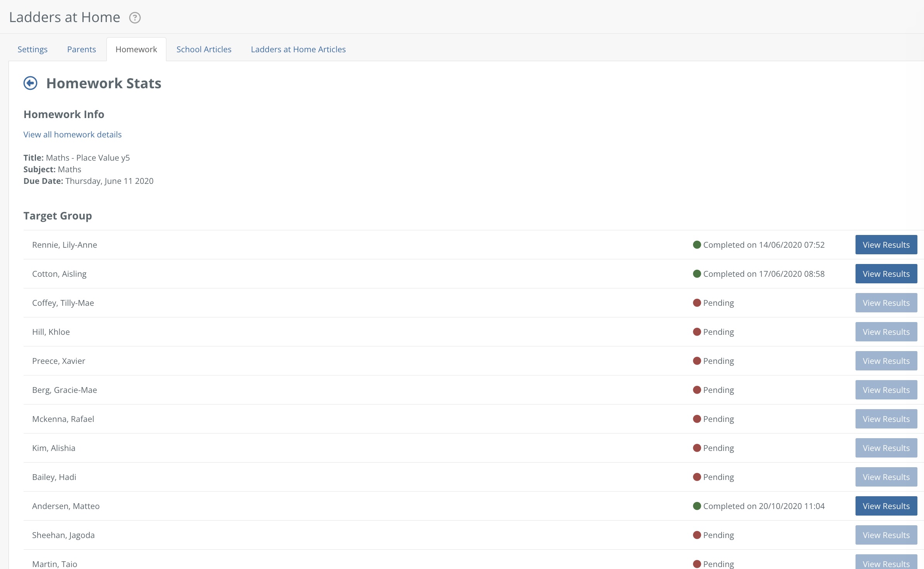View Results for Andersen, Matteo
The width and height of the screenshot is (924, 569).
click(x=886, y=506)
